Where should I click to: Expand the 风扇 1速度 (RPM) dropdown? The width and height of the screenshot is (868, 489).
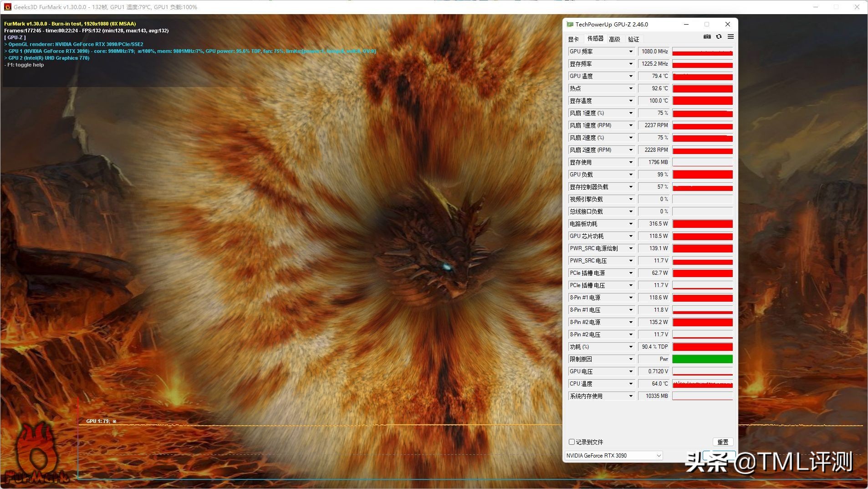pos(631,125)
